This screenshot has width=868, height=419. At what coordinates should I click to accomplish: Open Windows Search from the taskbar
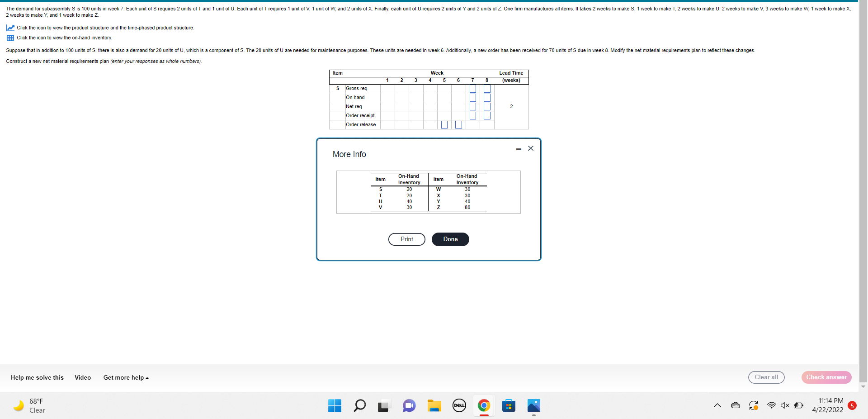359,405
